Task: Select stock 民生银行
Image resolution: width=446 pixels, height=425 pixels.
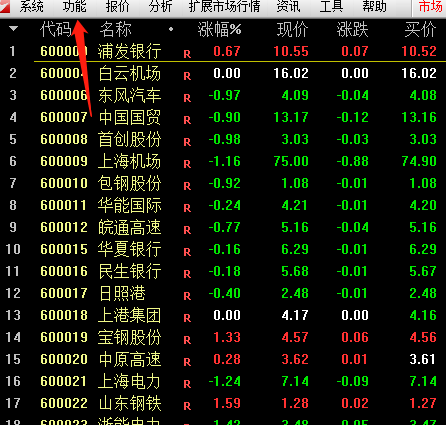Action: [130, 271]
